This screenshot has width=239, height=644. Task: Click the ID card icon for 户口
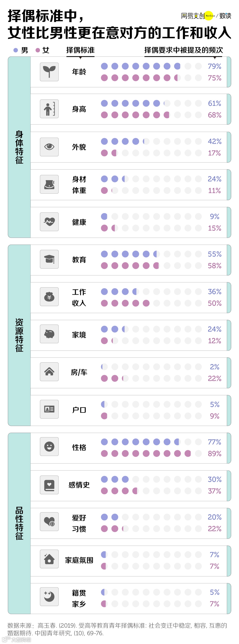49,409
